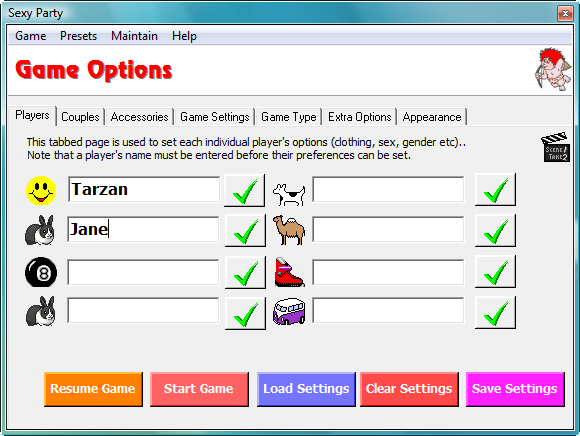This screenshot has height=436, width=580.
Task: Click the empty name field beside 8-ball
Action: click(x=143, y=272)
